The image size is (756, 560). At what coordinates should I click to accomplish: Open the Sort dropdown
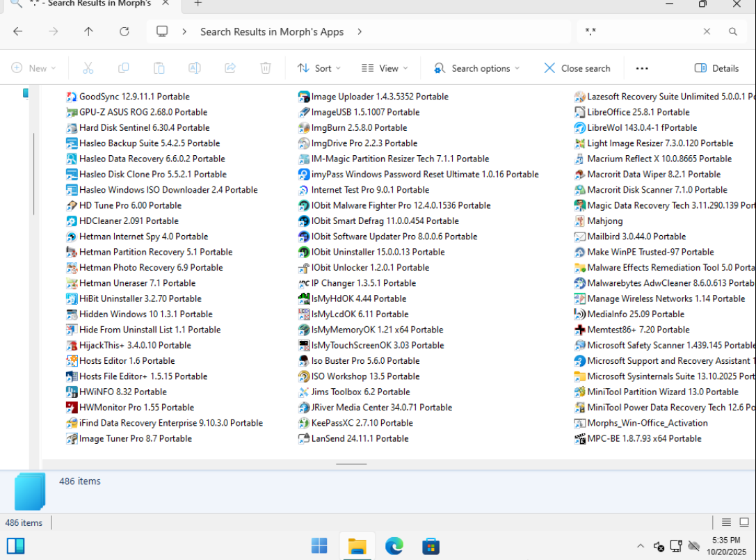click(319, 68)
